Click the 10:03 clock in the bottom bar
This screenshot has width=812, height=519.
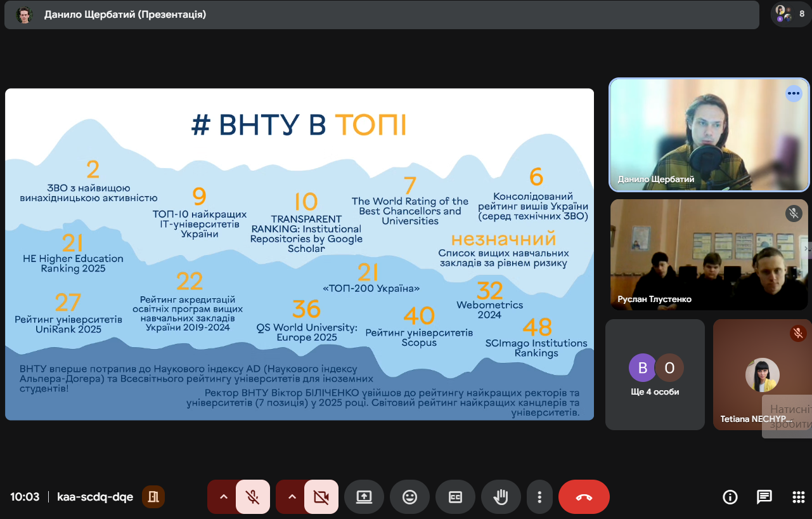[x=25, y=497]
